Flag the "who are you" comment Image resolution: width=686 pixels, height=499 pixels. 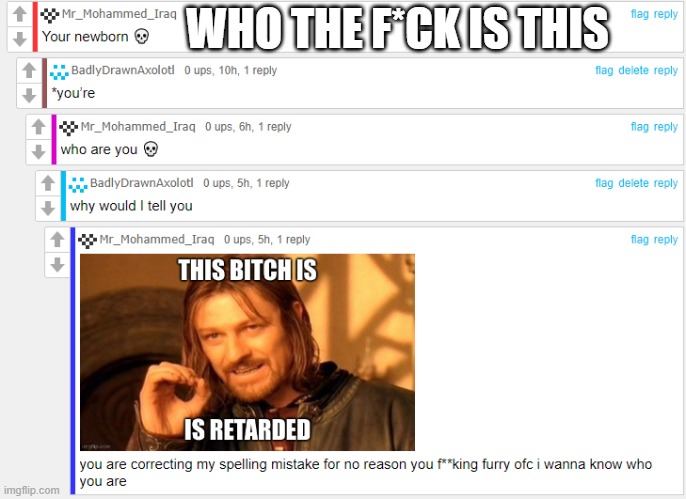[639, 126]
